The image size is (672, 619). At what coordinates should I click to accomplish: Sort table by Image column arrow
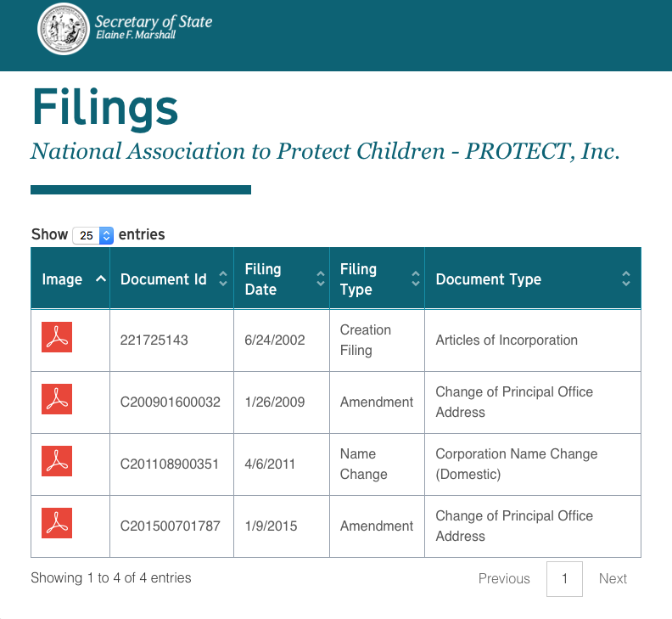click(101, 279)
